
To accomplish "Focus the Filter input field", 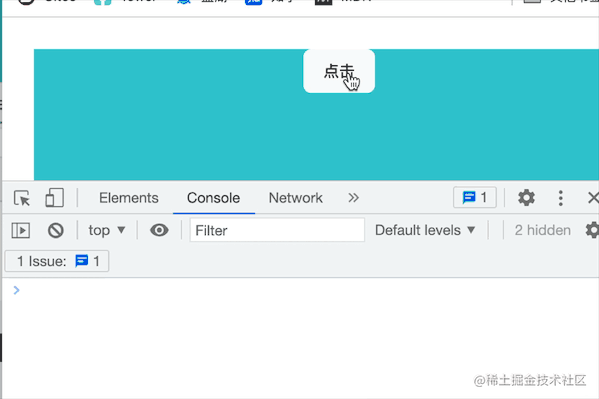I will tap(277, 230).
